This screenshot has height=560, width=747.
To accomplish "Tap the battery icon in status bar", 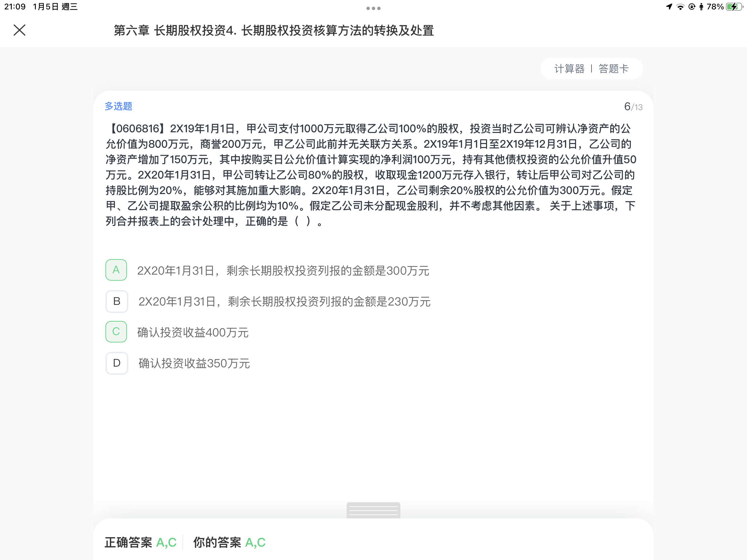I will (x=734, y=7).
